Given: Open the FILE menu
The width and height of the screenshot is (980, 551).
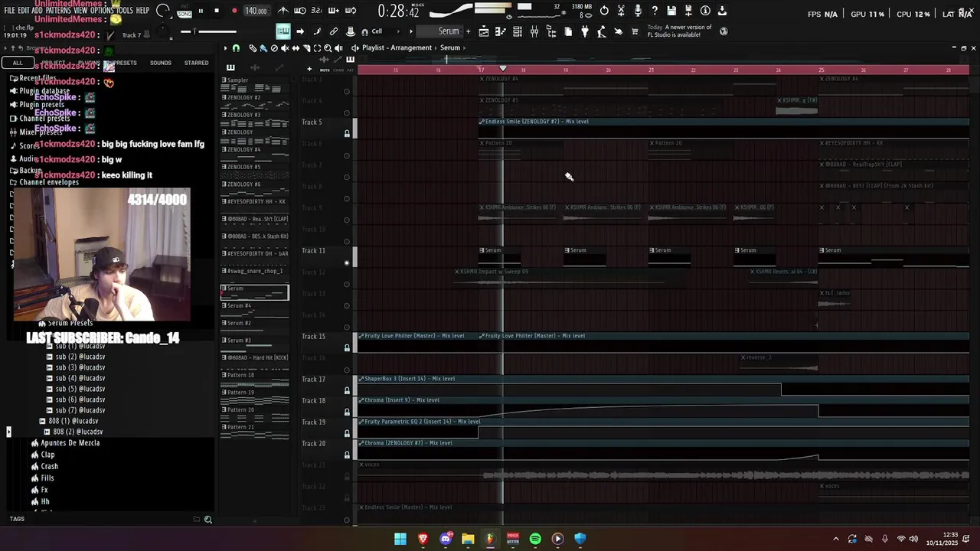Looking at the screenshot, I should tap(9, 11).
